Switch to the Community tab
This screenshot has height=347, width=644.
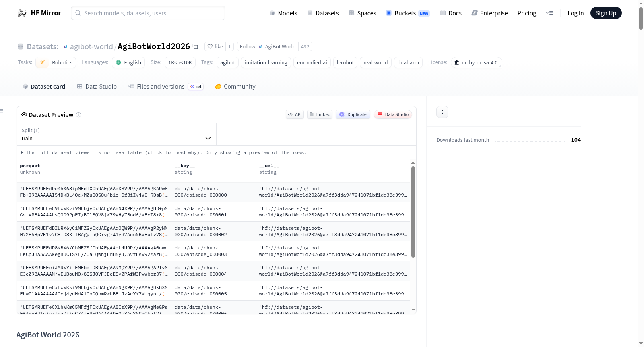(235, 87)
